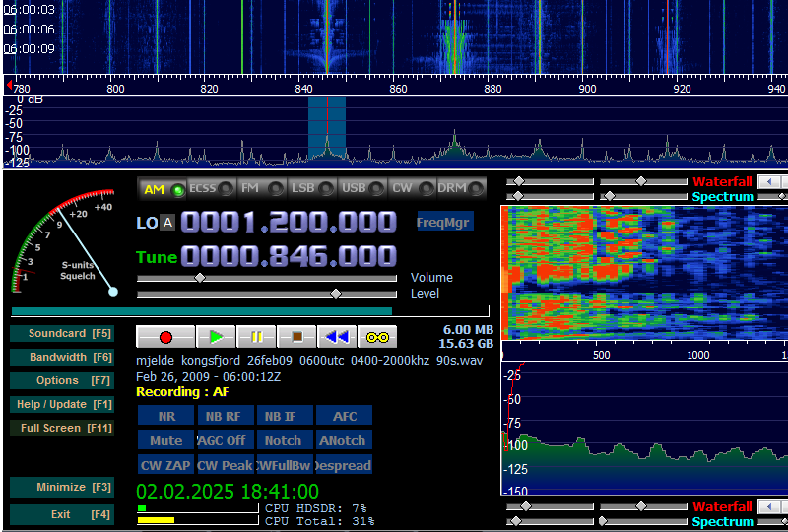Click first lower Spectrum slider handle

pyautogui.click(x=515, y=521)
